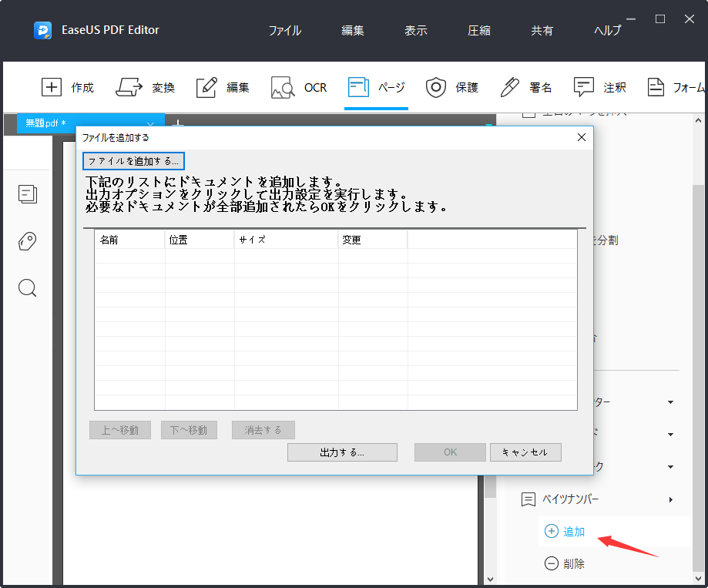This screenshot has height=588, width=708.
Task: Open the bookmark panel in the left sidebar
Action: coord(27,241)
